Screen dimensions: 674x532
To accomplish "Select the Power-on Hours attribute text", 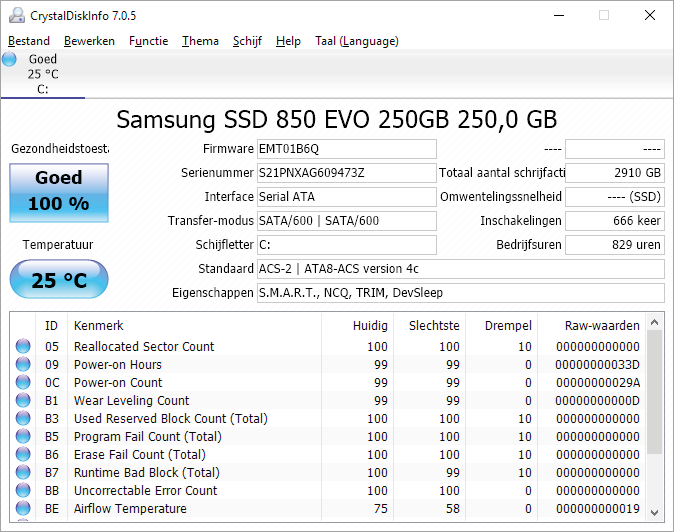I will click(118, 364).
